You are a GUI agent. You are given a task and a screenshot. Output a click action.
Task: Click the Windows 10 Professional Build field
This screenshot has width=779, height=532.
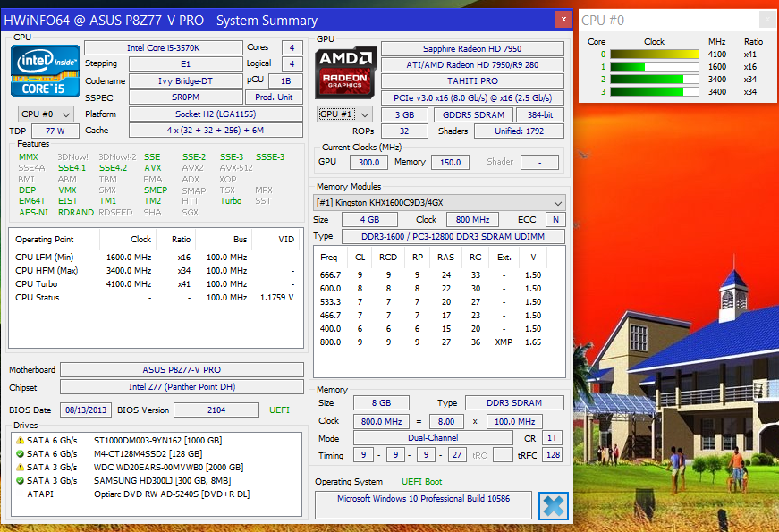(423, 504)
